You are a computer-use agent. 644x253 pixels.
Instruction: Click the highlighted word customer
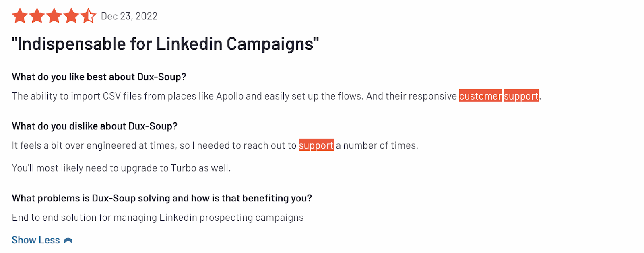(x=480, y=96)
